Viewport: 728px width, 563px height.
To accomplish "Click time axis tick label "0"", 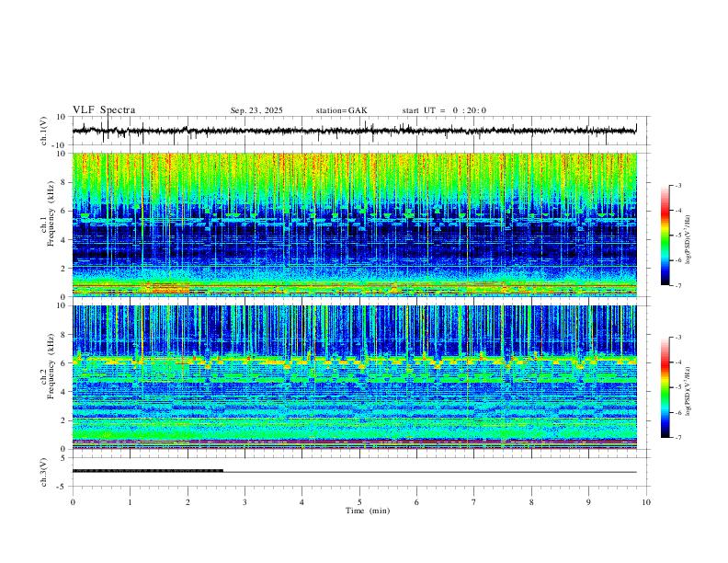I will (73, 502).
